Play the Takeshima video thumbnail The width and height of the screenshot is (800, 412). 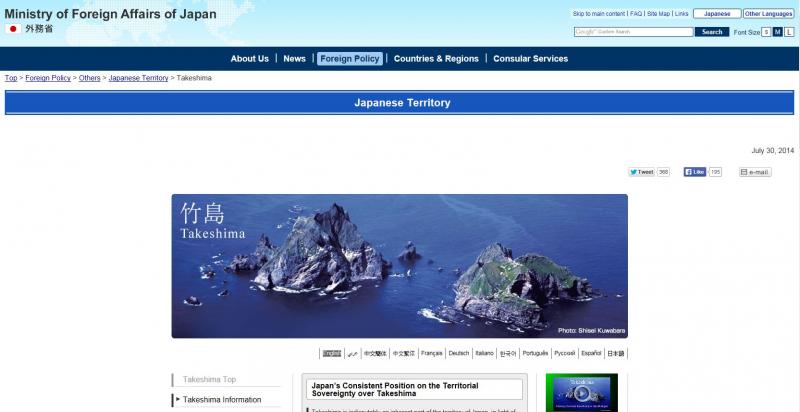click(x=581, y=393)
